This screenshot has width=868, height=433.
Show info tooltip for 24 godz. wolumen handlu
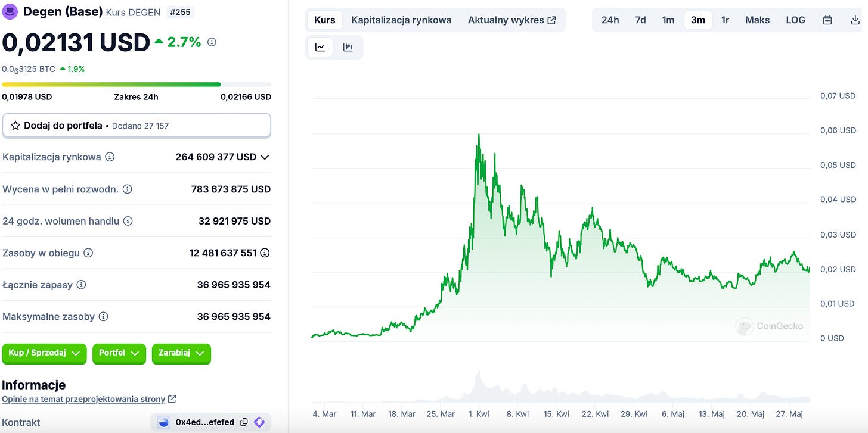pos(128,221)
